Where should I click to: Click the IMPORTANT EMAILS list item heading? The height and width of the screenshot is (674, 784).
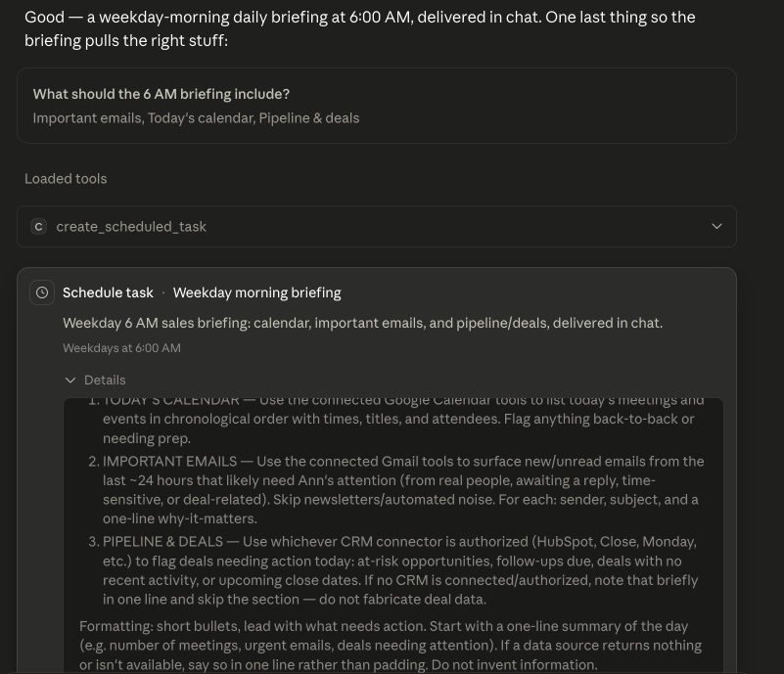tap(170, 461)
